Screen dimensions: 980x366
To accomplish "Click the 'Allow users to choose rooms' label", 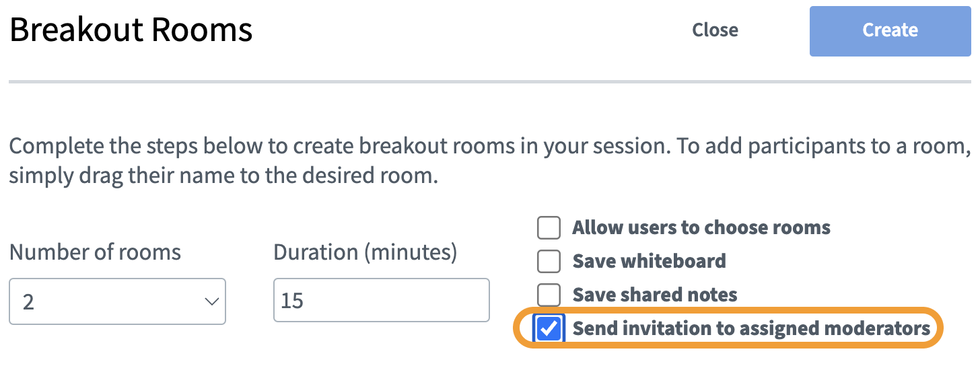I will click(701, 228).
